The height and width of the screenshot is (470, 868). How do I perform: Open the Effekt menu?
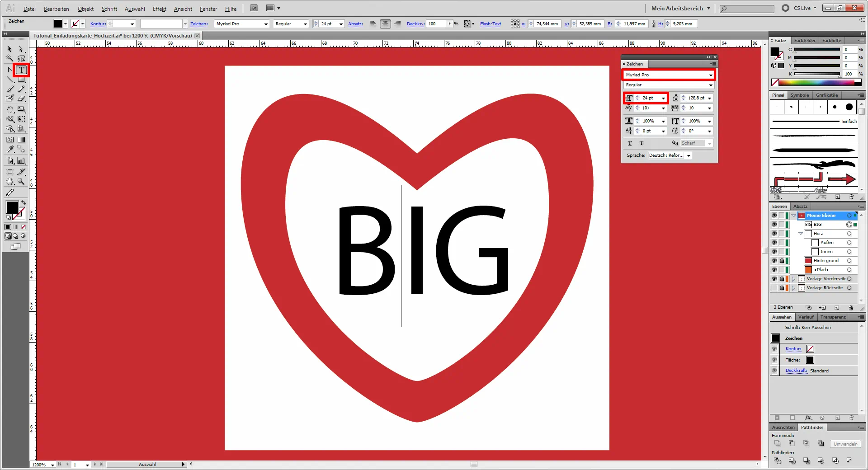pos(159,9)
